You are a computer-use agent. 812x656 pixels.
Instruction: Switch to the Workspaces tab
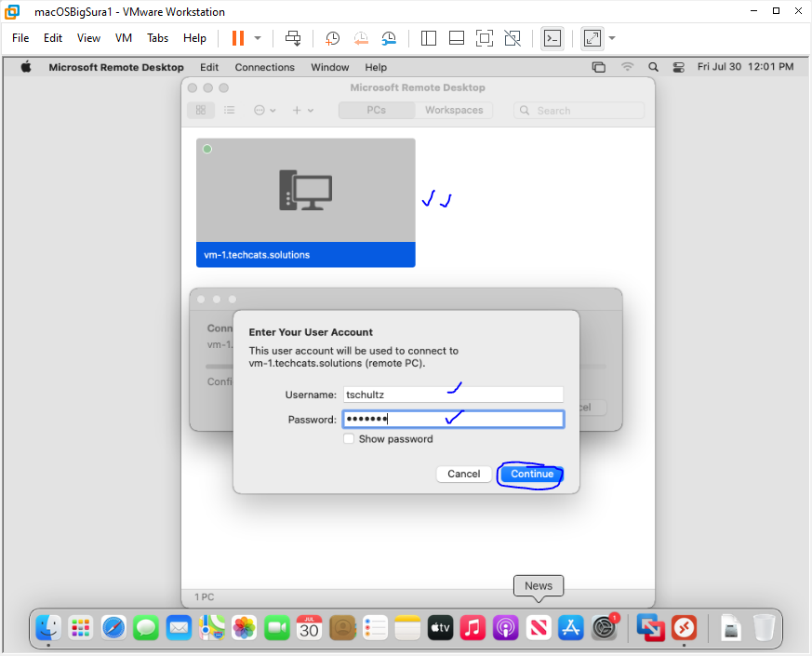(454, 110)
